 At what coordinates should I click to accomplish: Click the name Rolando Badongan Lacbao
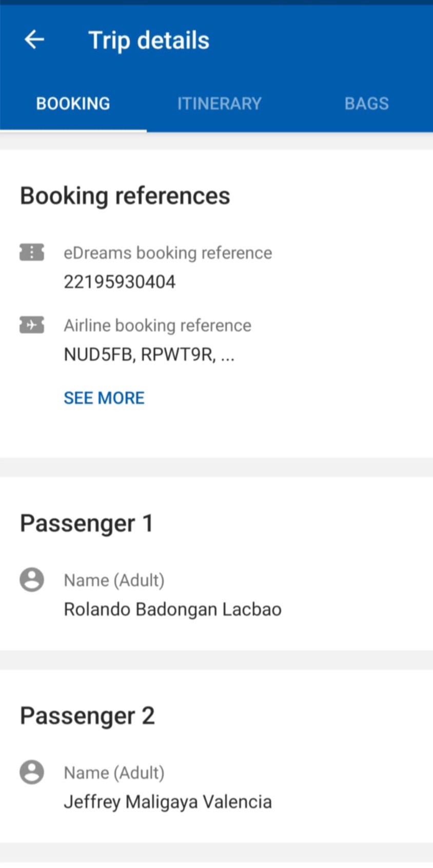point(172,609)
